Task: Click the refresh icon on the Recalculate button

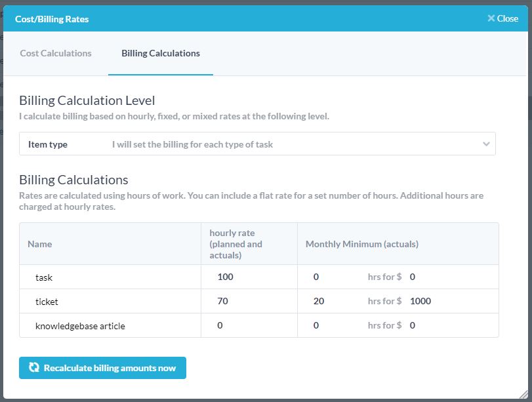Action: (x=34, y=368)
